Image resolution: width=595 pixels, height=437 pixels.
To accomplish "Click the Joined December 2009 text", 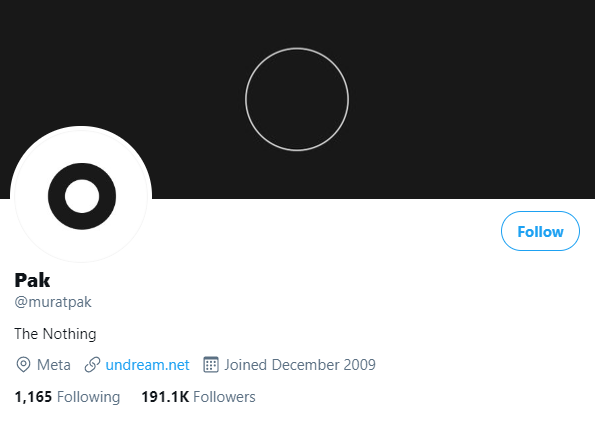I will coord(300,365).
